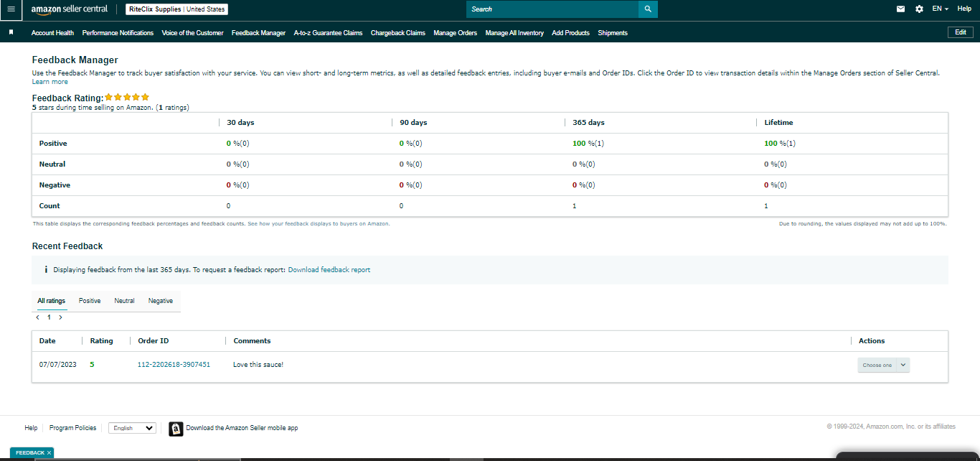The height and width of the screenshot is (461, 980).
Task: Open Manage Orders nav item
Action: click(455, 33)
